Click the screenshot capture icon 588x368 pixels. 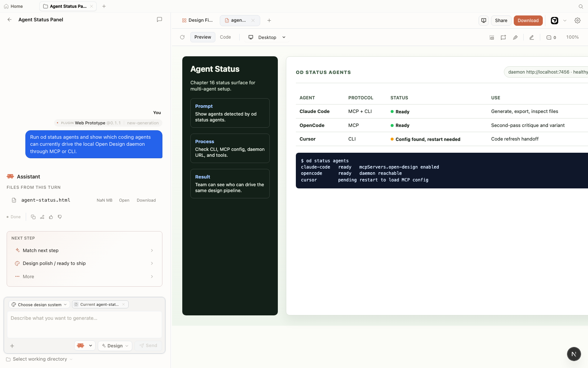(x=492, y=37)
